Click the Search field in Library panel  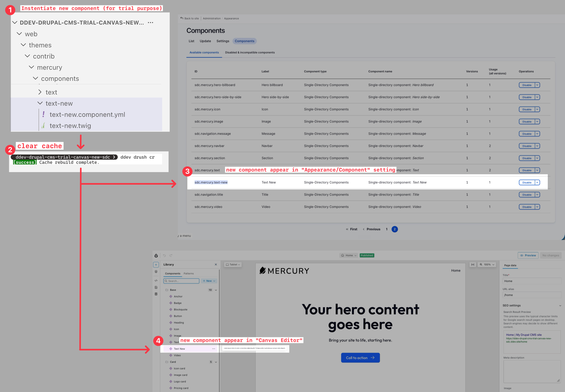(x=181, y=281)
